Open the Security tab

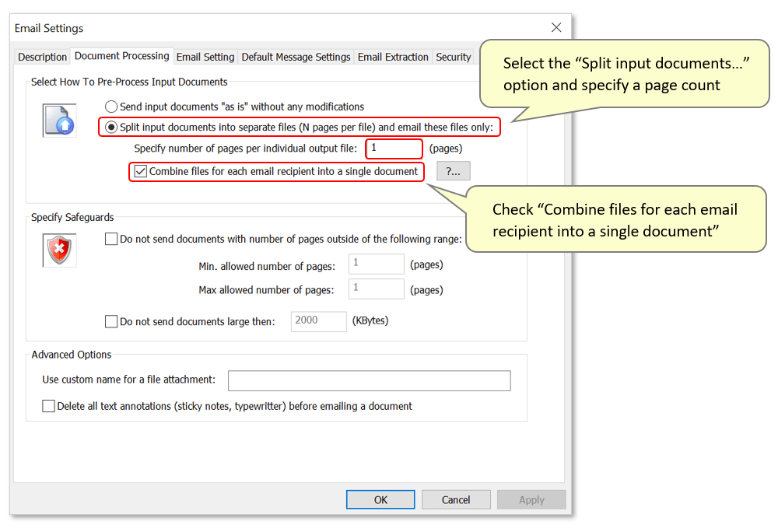[x=453, y=57]
